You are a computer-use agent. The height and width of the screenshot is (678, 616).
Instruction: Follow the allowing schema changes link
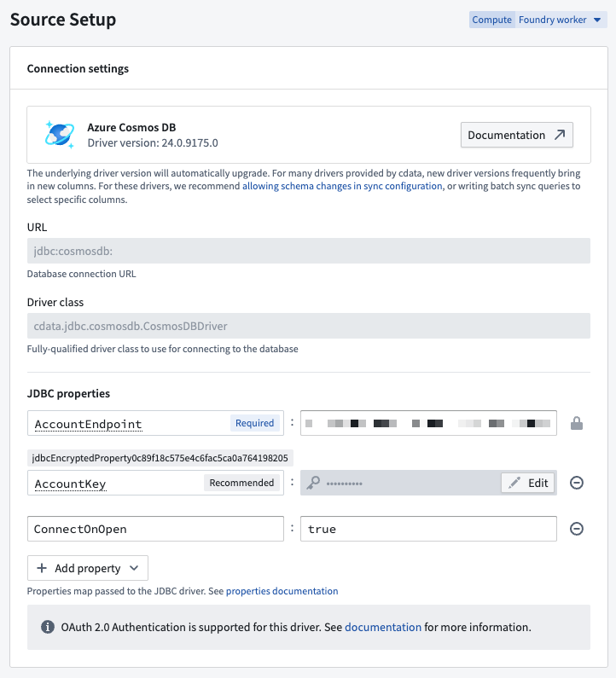(x=342, y=186)
